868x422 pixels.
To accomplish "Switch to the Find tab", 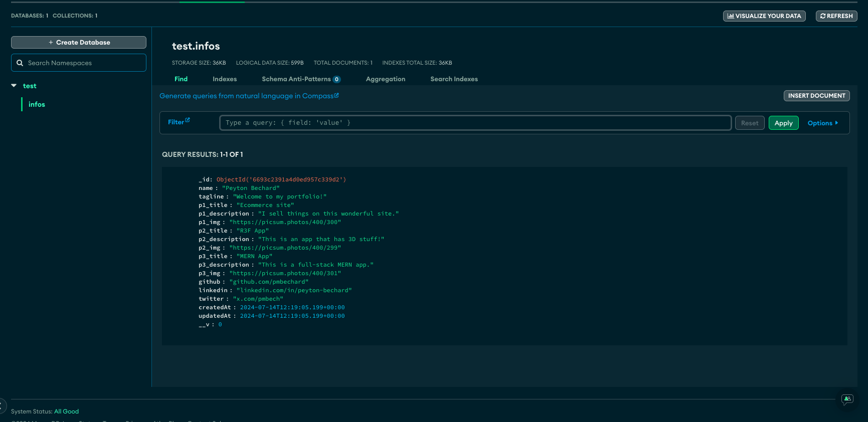I will pos(181,79).
